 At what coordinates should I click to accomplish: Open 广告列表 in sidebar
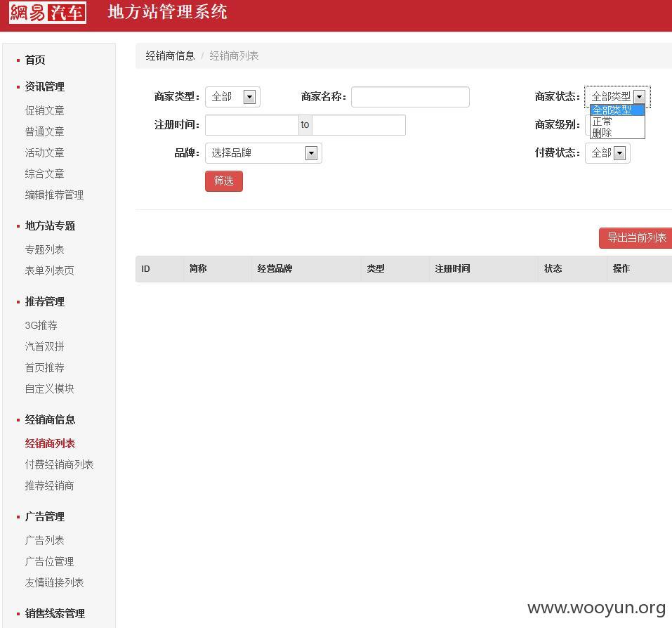coord(44,541)
